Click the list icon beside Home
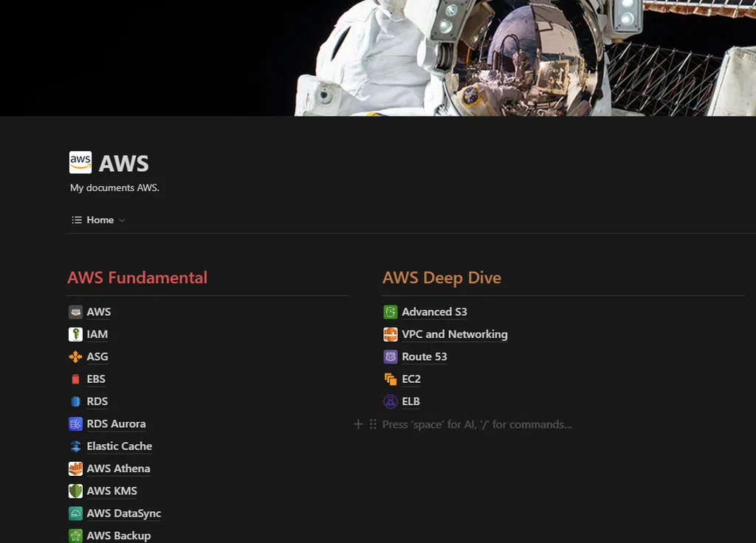Viewport: 756px width, 543px height. 77,220
